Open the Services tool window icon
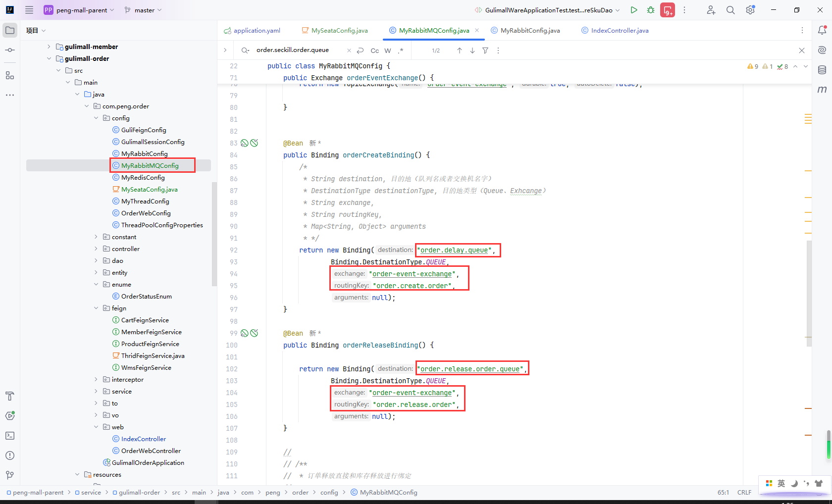 tap(10, 416)
